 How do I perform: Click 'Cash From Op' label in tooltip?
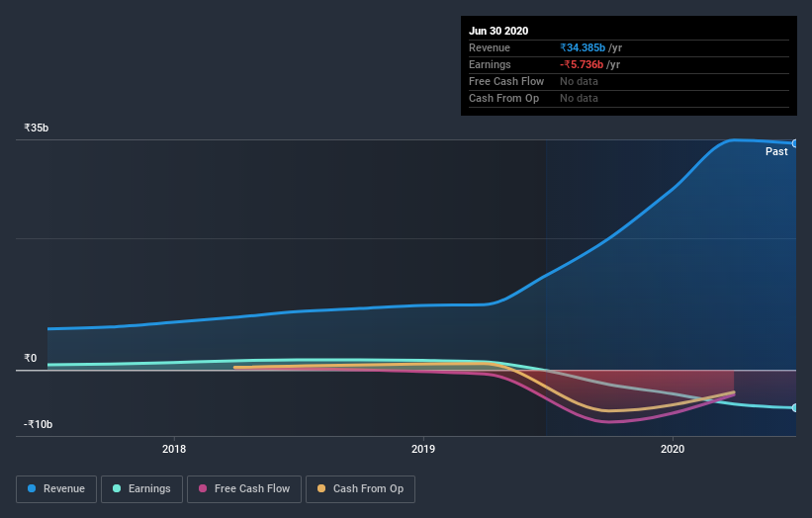tap(503, 98)
